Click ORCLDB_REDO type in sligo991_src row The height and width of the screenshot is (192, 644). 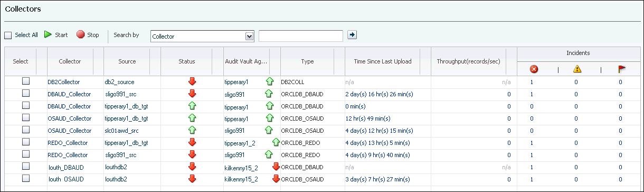click(x=301, y=155)
